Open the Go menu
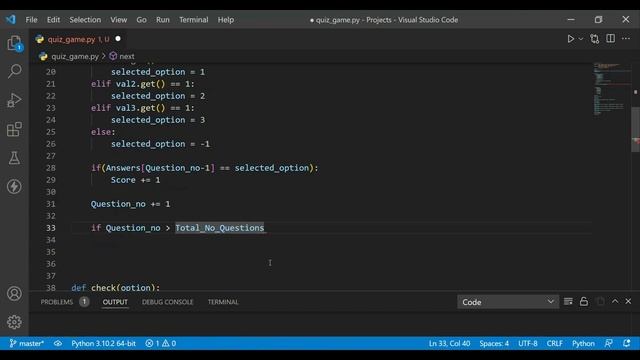Image resolution: width=640 pixels, height=360 pixels. (141, 20)
